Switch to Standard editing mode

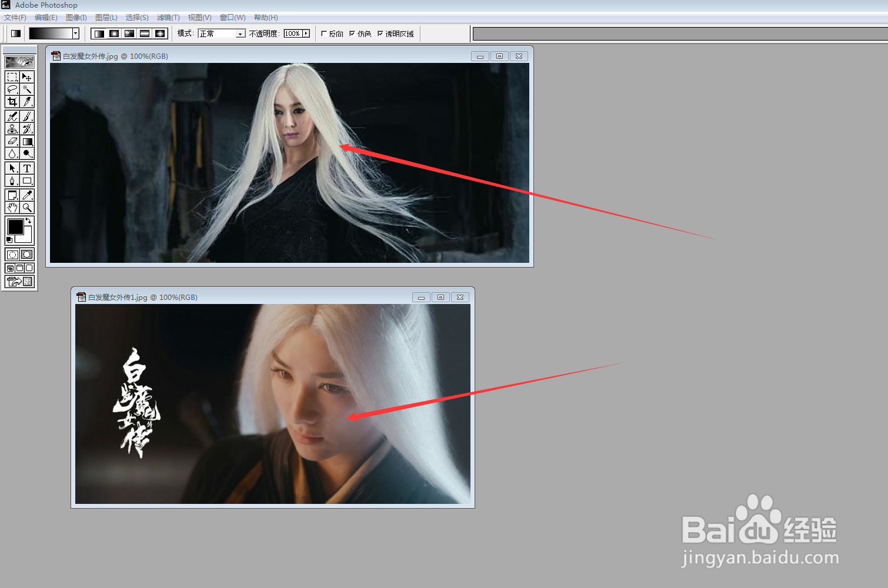(12, 255)
